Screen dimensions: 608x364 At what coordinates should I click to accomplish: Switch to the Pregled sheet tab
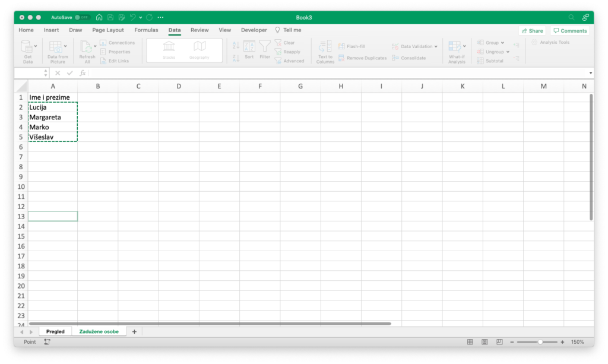55,331
